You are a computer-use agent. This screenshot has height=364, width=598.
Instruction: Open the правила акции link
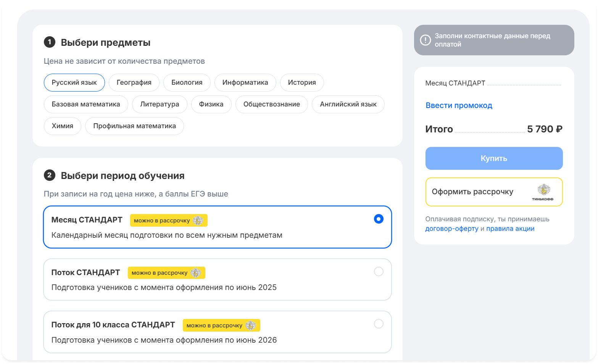click(510, 229)
